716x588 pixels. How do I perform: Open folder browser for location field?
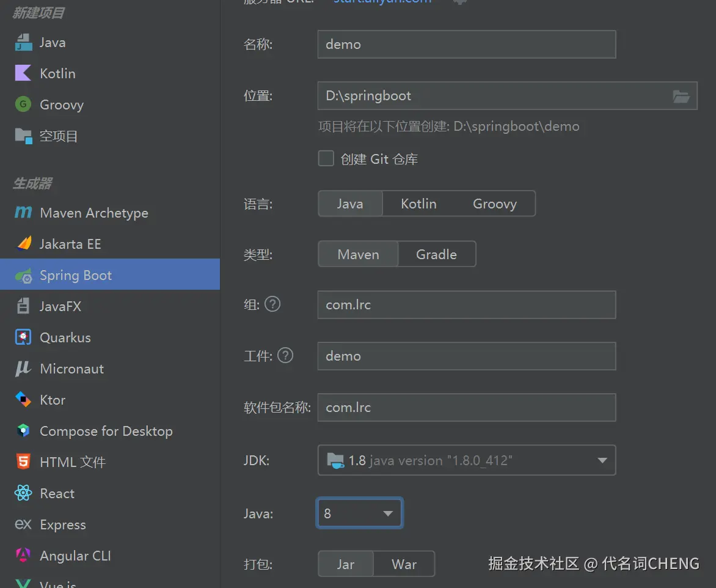pos(681,96)
